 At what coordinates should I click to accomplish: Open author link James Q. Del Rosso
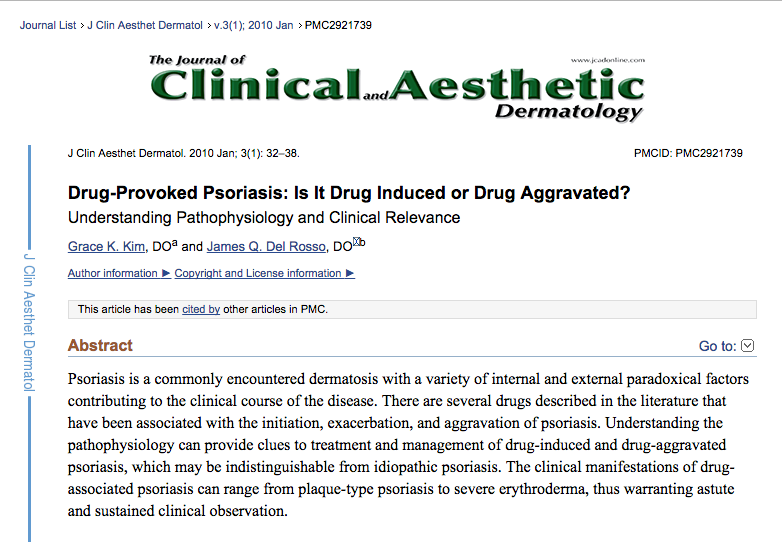(266, 246)
